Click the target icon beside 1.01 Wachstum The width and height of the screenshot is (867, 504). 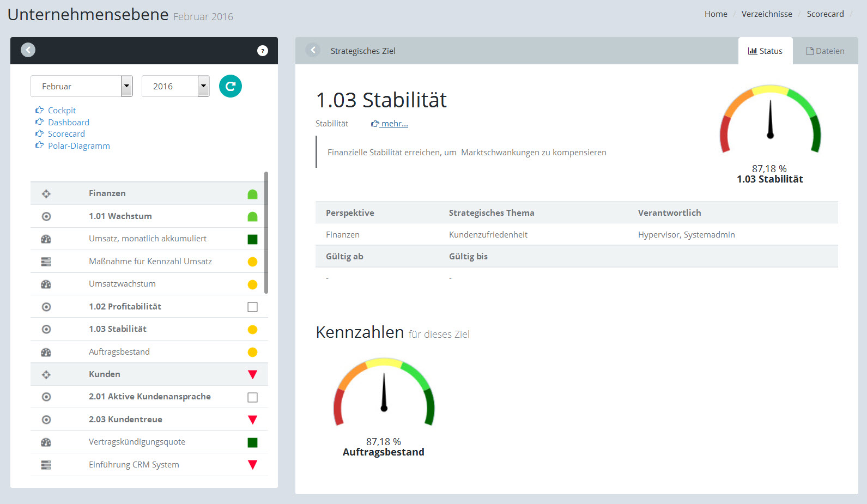click(x=46, y=216)
